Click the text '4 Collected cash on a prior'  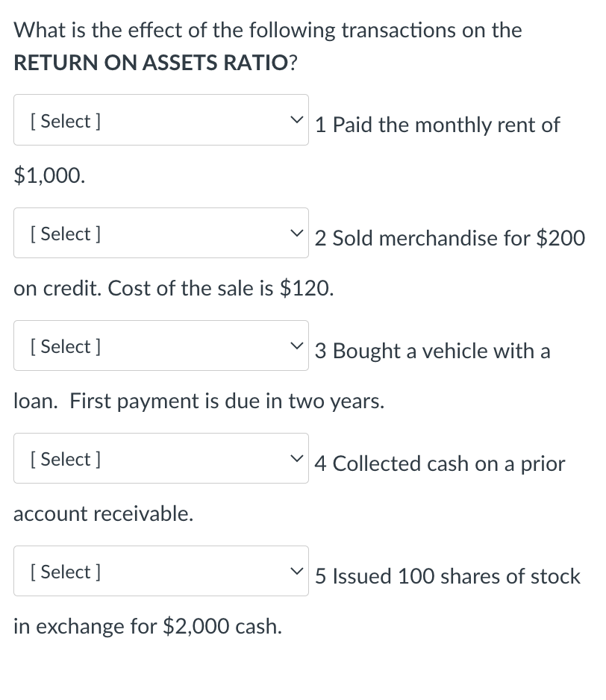[x=440, y=464]
